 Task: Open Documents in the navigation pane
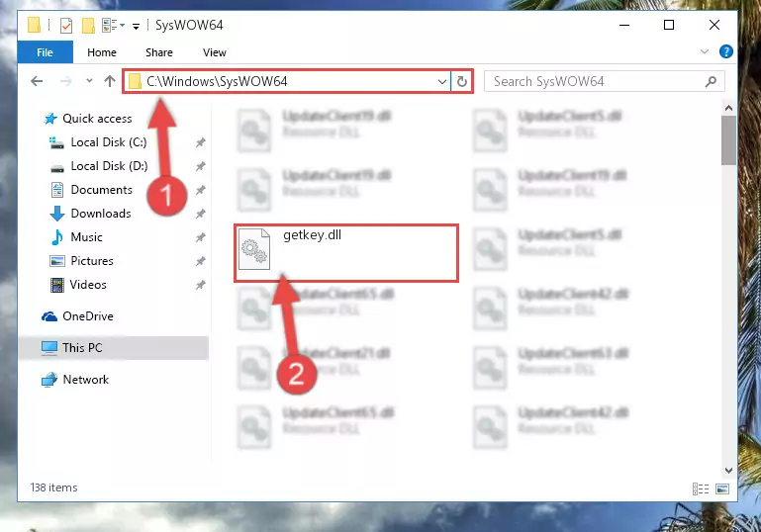pos(102,190)
